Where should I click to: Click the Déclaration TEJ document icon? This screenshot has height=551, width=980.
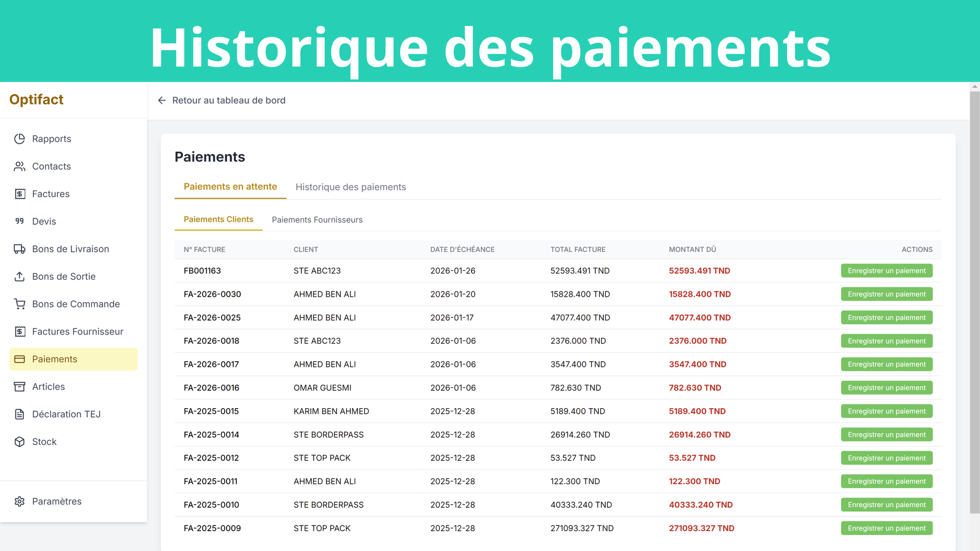(19, 414)
